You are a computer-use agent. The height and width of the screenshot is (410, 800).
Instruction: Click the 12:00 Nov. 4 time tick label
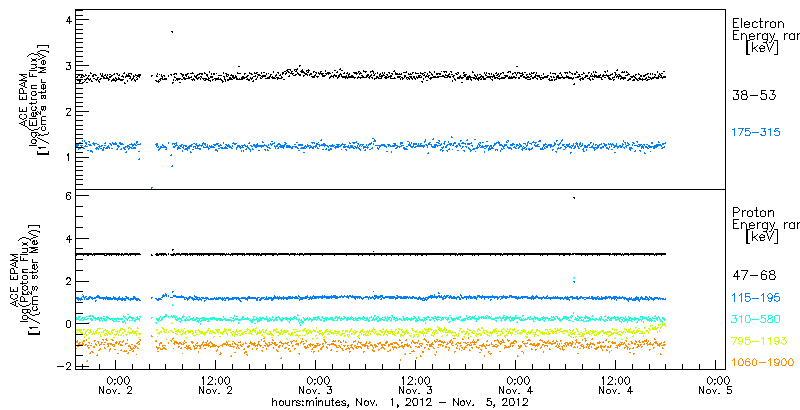[x=617, y=386]
